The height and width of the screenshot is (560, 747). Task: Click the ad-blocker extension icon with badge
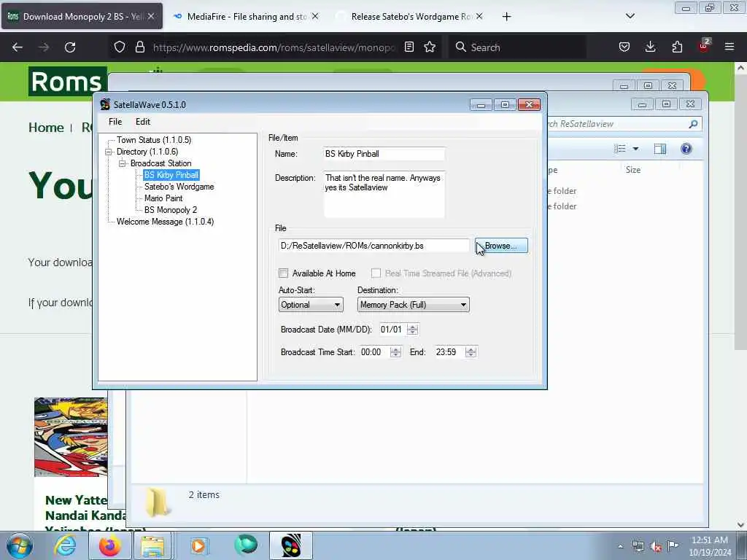coord(704,46)
